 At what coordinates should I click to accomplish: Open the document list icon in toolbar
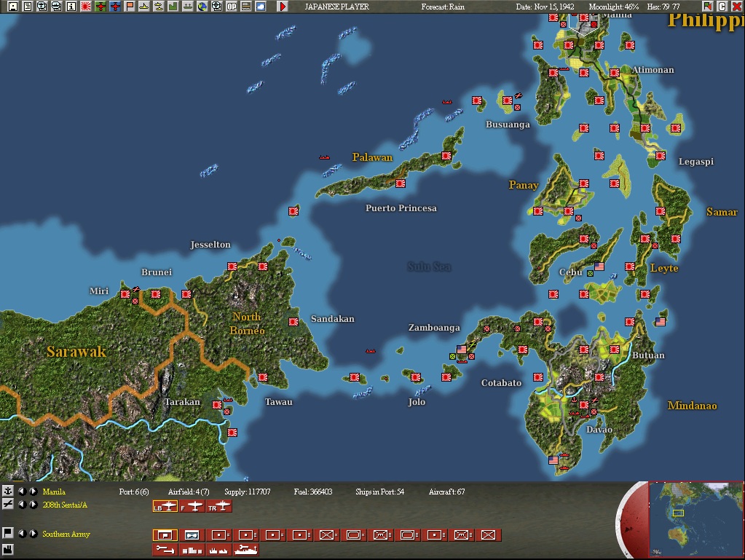pyautogui.click(x=28, y=6)
